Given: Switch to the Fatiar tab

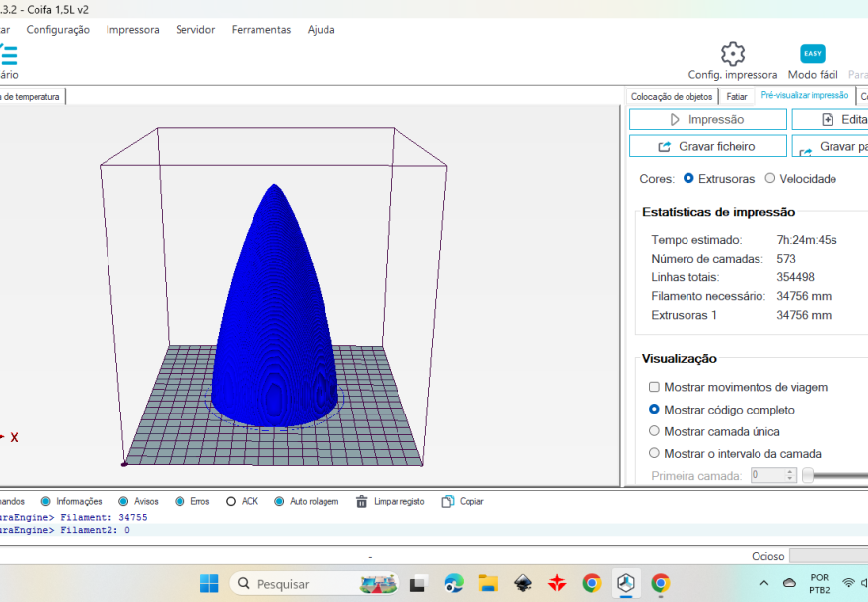Looking at the screenshot, I should click(736, 97).
